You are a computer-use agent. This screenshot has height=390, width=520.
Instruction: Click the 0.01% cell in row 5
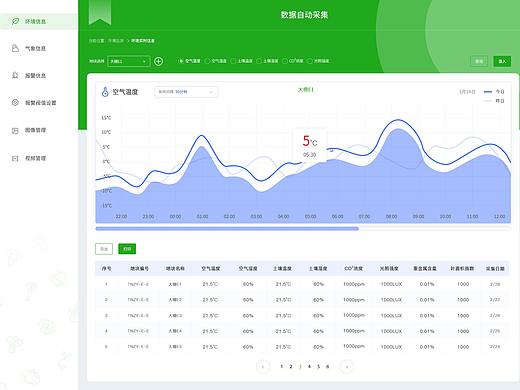coord(427,347)
